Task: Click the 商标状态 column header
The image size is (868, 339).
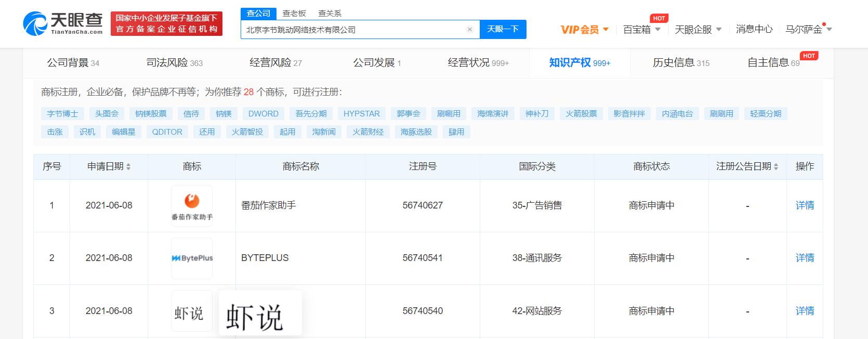Action: 651,166
